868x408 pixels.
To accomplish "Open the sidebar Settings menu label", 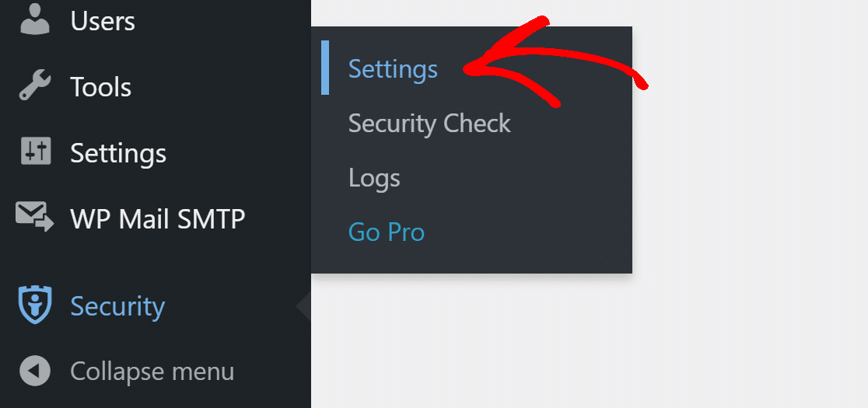I will point(118,153).
